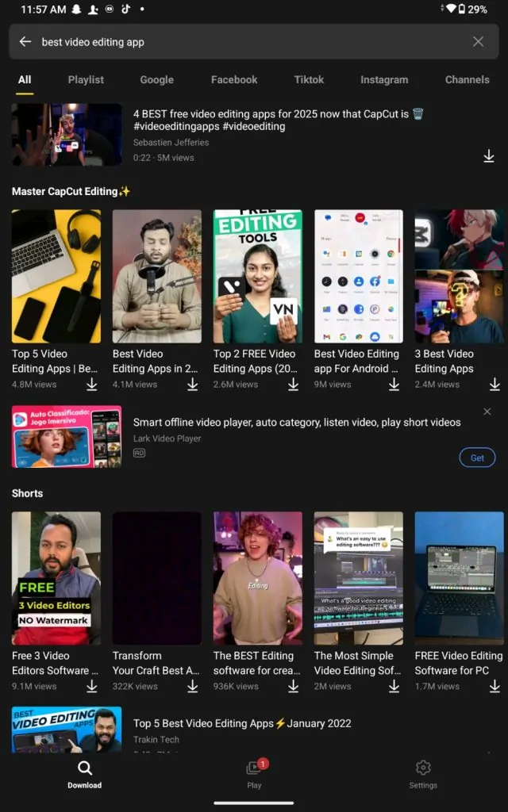
Task: Switch to the Facebook tab
Action: [234, 80]
